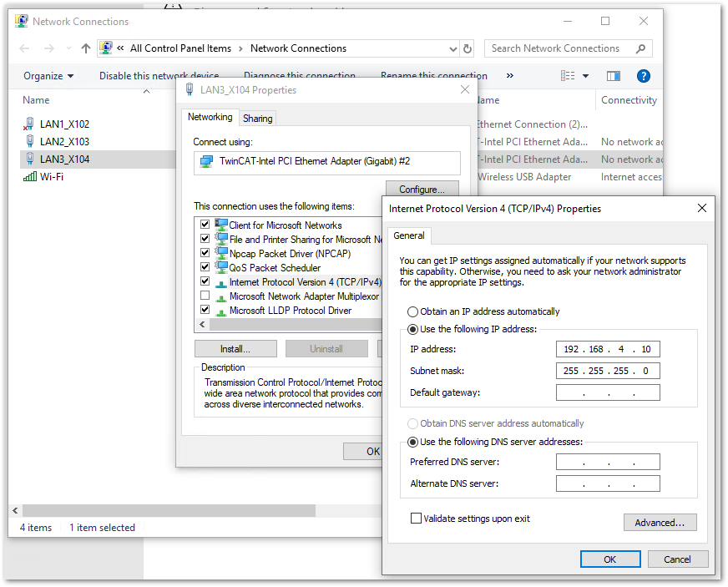Select the General tab in IPv4 Properties
This screenshot has height=587, width=728.
[409, 235]
